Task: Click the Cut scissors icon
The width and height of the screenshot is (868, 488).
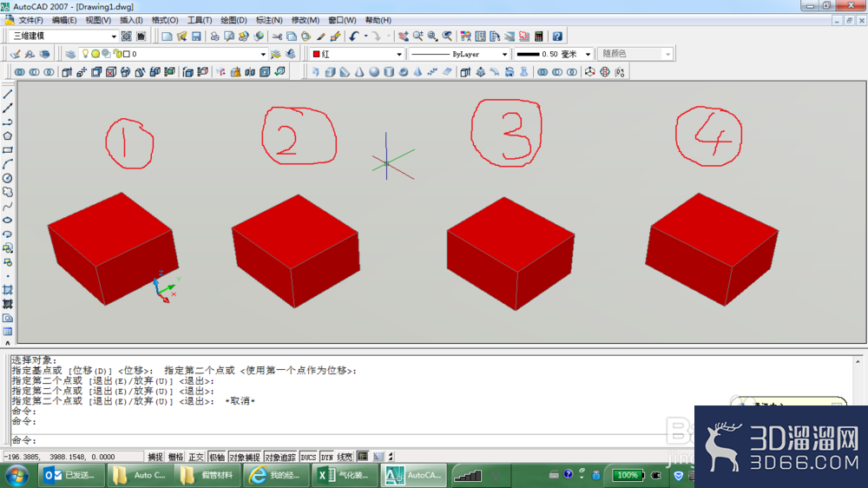Action: click(x=277, y=36)
